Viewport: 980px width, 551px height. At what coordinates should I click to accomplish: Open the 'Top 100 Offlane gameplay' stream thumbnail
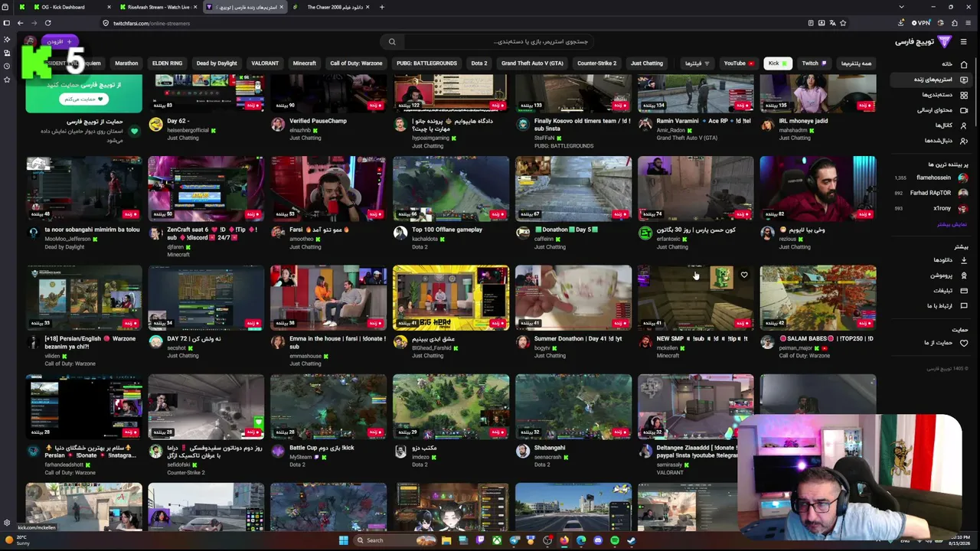click(451, 189)
